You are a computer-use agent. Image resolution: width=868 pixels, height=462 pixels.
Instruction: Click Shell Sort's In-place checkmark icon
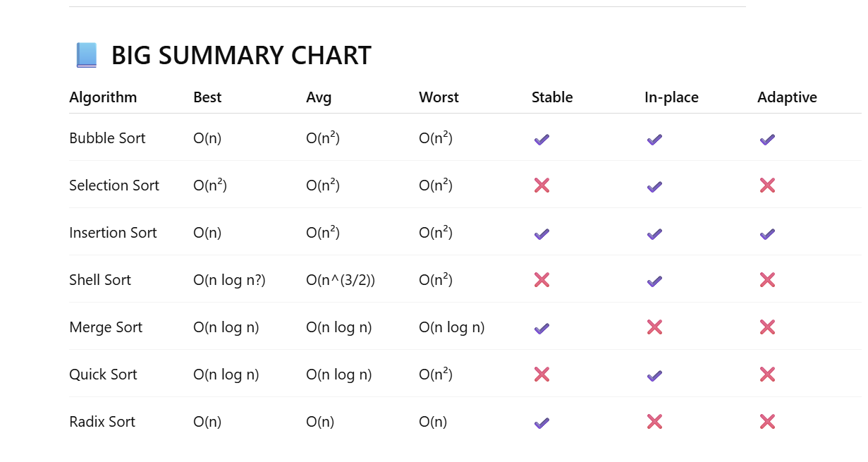[x=654, y=281]
